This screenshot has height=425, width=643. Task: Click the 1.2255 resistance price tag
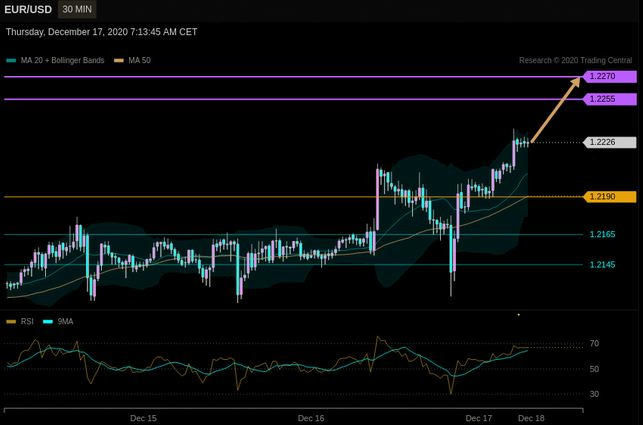[x=610, y=99]
